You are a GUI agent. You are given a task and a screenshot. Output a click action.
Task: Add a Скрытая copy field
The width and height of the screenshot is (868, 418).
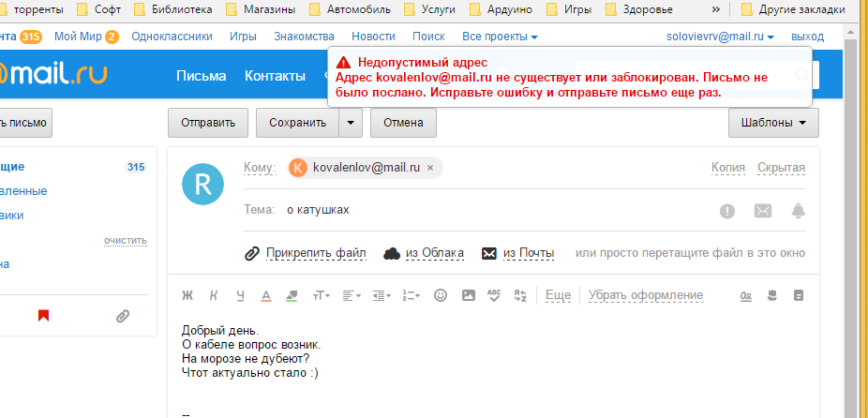pyautogui.click(x=781, y=168)
